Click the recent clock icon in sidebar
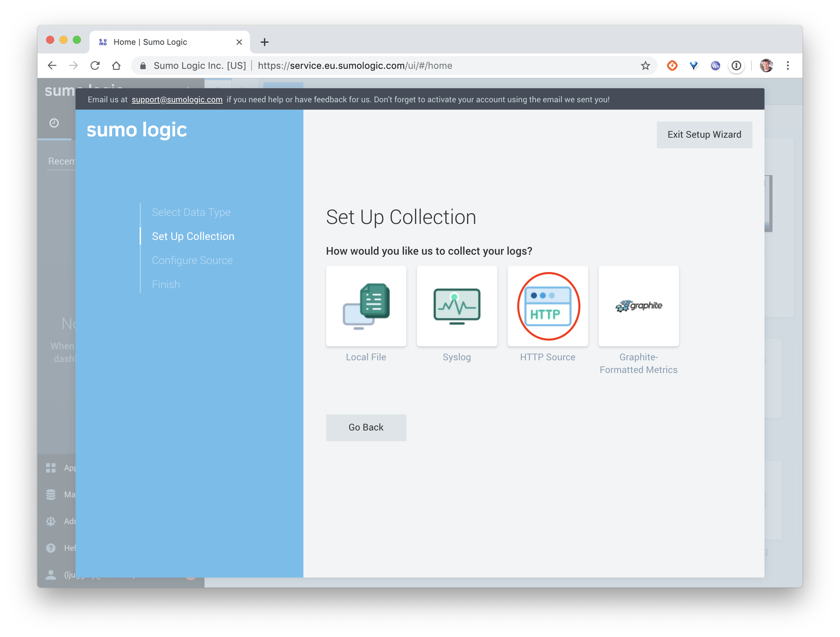This screenshot has height=637, width=840. pos(54,123)
